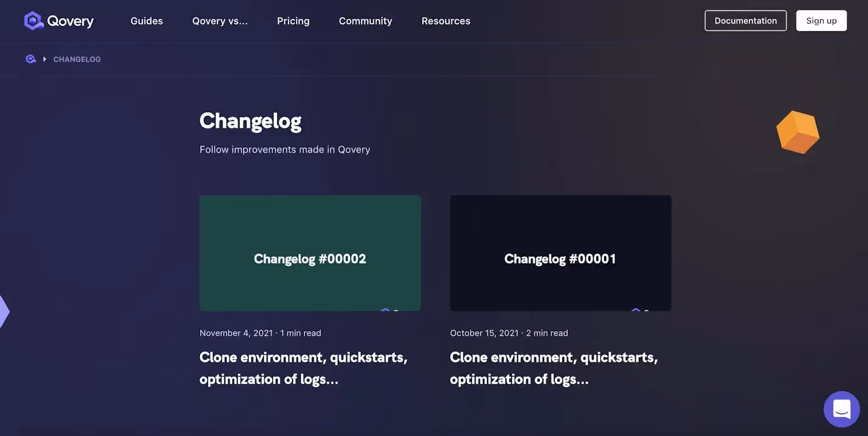Open the Resources menu

point(446,19)
